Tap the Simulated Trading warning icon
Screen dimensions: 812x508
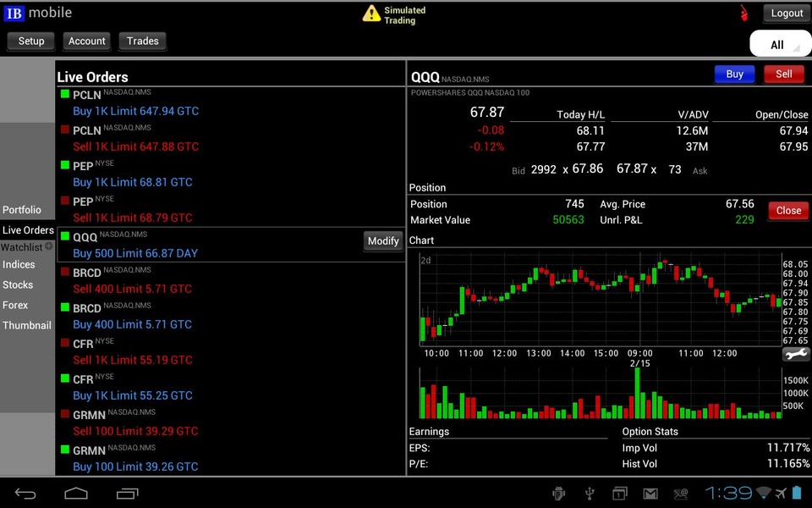(x=371, y=14)
